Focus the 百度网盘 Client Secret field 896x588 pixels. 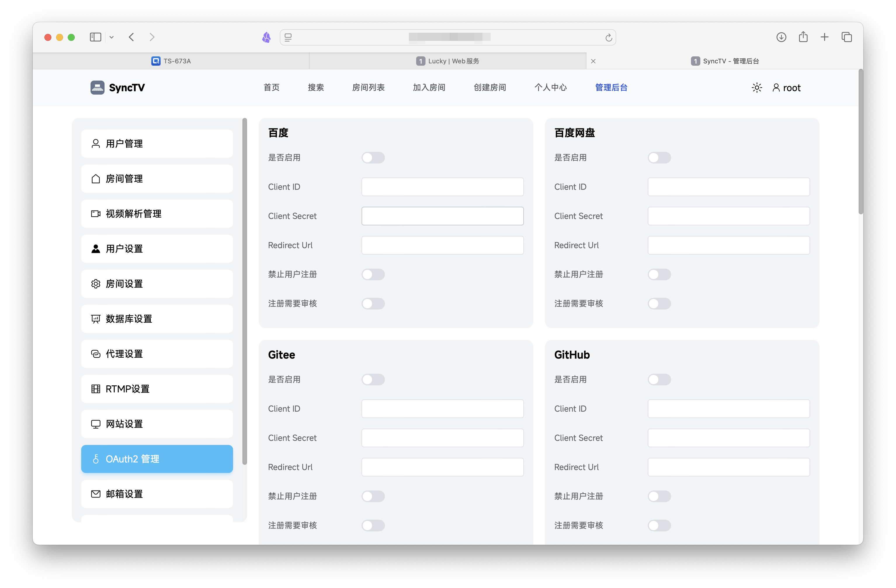tap(728, 216)
